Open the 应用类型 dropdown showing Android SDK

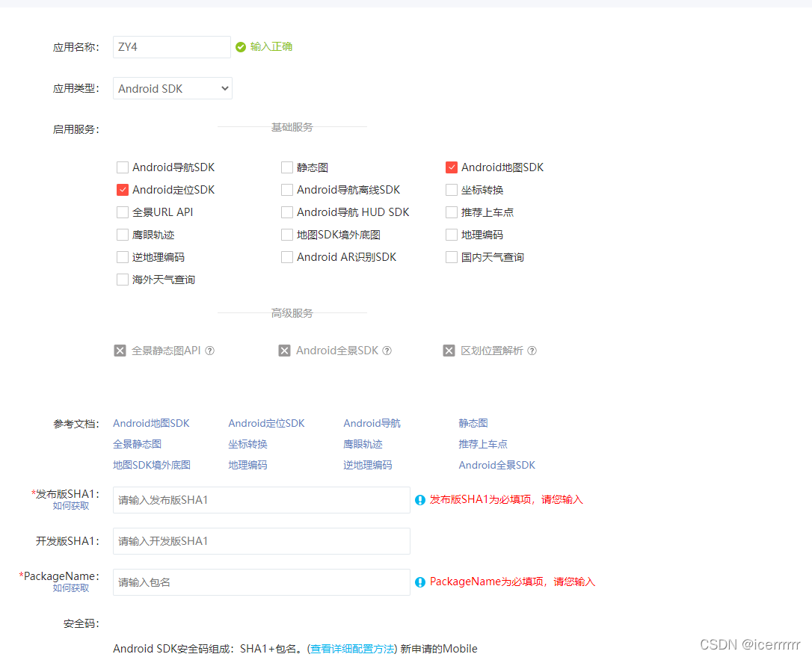point(172,88)
